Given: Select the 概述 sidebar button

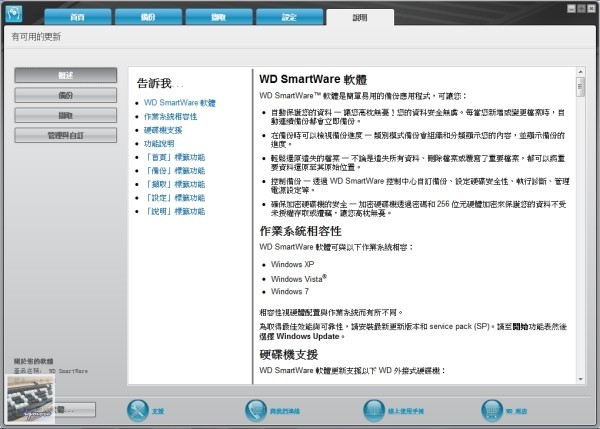Looking at the screenshot, I should point(65,75).
